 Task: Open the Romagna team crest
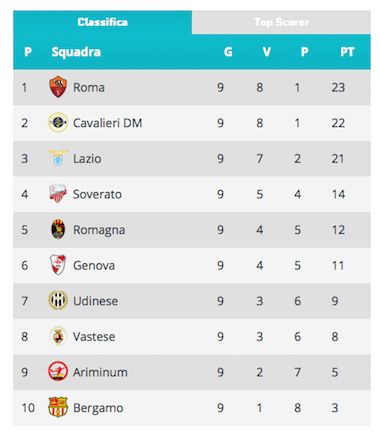[x=58, y=229]
